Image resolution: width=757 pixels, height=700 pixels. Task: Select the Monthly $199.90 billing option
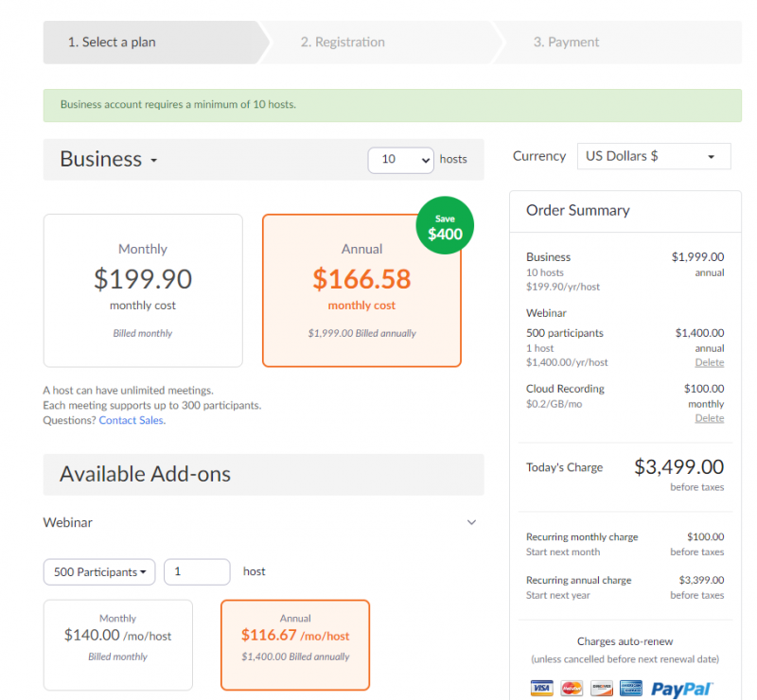[x=143, y=290]
